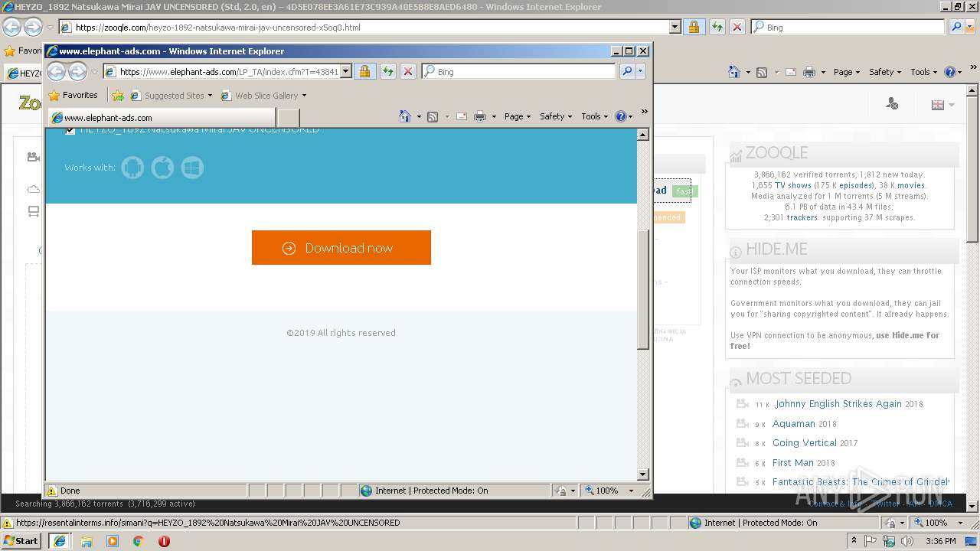Click volume icon in system tray
Screen dimensions: 980x551
[x=906, y=541]
